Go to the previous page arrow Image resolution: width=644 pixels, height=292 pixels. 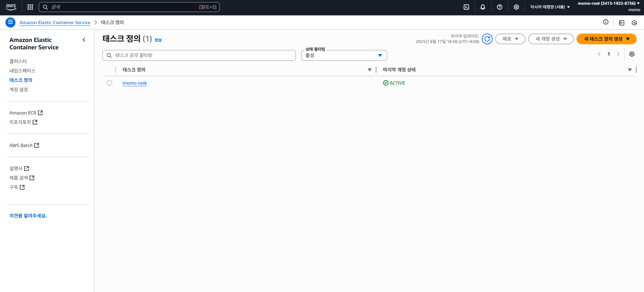pyautogui.click(x=599, y=54)
